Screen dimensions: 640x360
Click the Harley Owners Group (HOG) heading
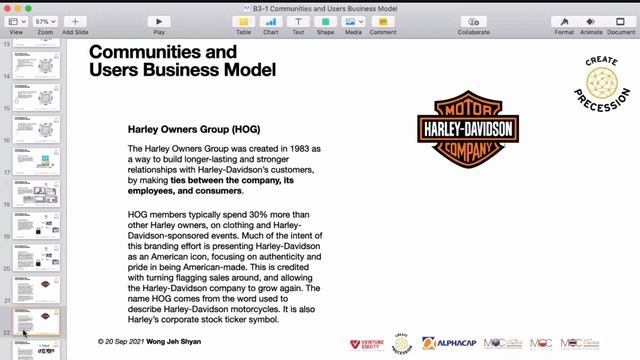194,129
